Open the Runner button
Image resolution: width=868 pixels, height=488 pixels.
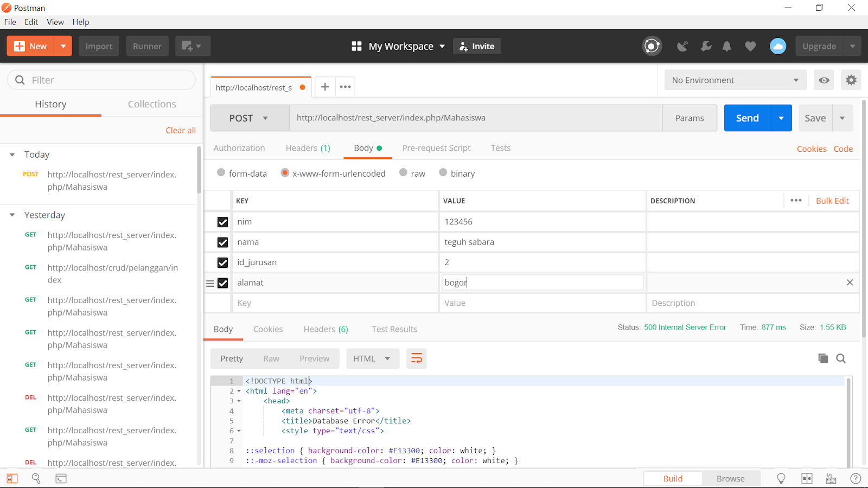pyautogui.click(x=147, y=46)
